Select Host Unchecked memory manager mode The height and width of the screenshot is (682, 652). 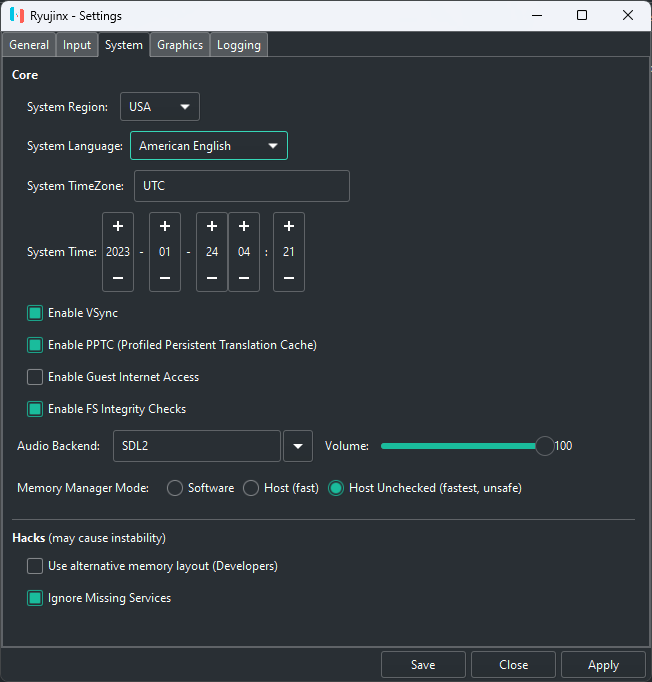click(336, 488)
